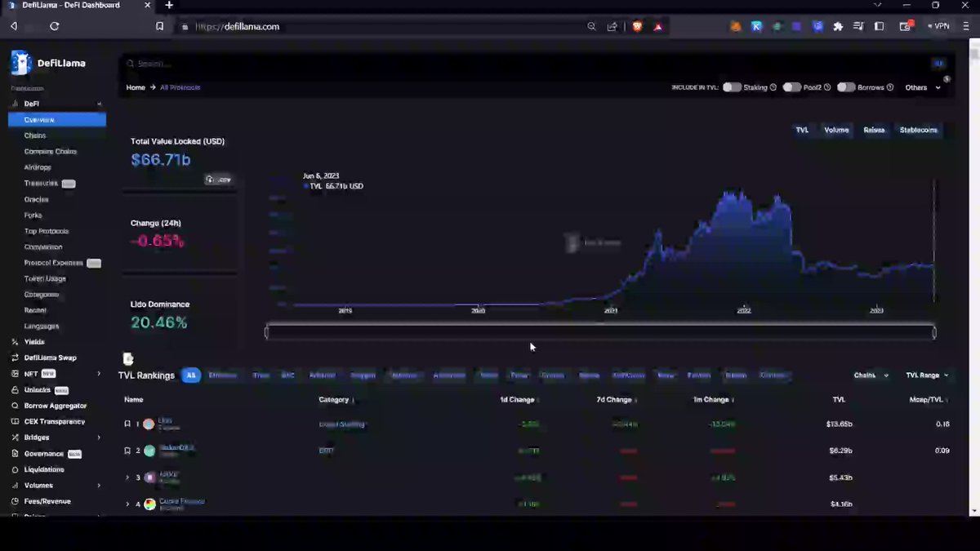
Task: Open the DefiLlama Swap icon
Action: click(x=16, y=358)
